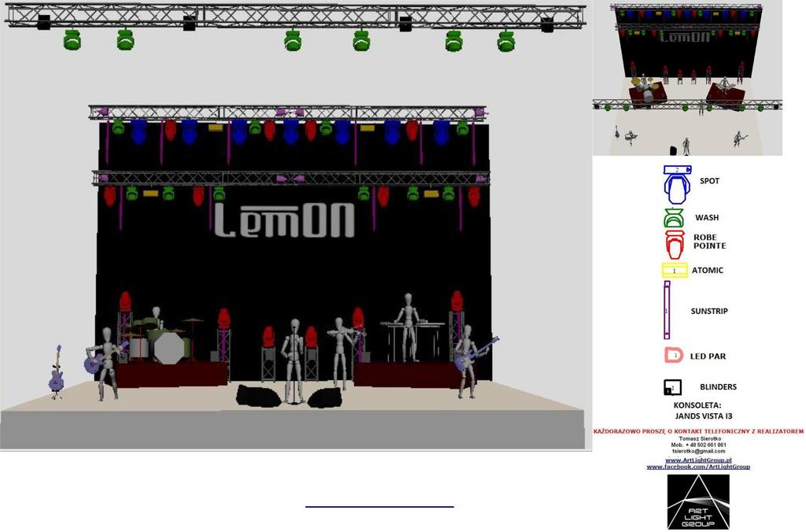Screen dimensions: 806x532
Task: Open the top-view stage thumbnail
Action: pos(687,78)
